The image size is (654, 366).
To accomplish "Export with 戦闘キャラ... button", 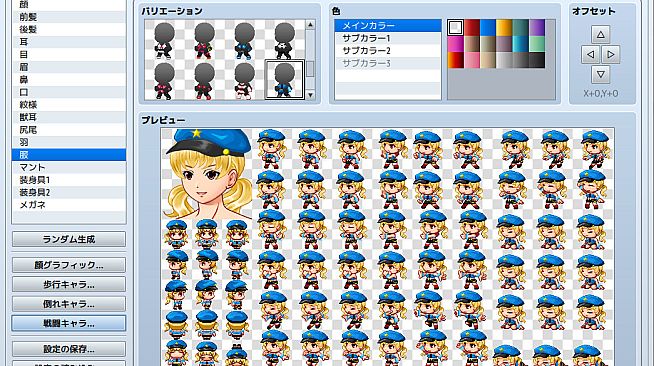I will click(x=69, y=323).
